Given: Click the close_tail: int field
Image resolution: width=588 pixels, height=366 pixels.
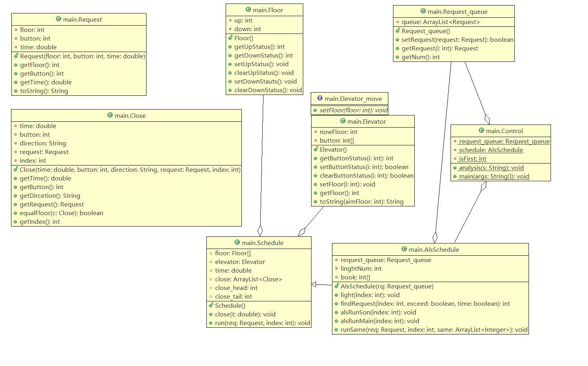Looking at the screenshot, I should [x=233, y=297].
